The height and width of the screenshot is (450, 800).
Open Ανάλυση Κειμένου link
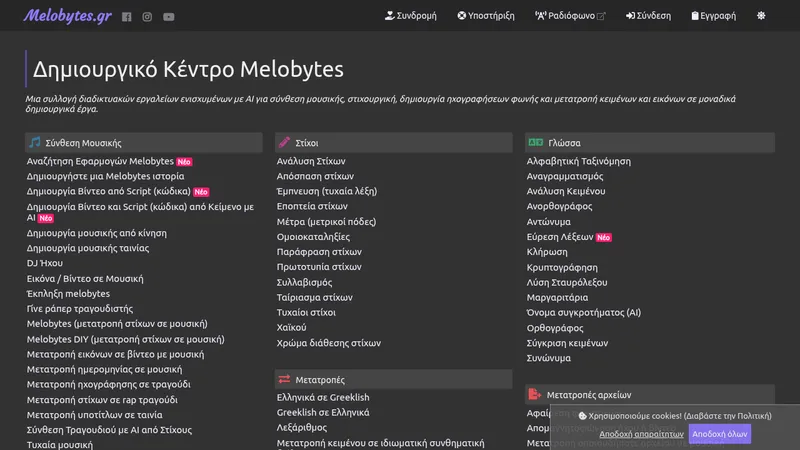point(566,191)
